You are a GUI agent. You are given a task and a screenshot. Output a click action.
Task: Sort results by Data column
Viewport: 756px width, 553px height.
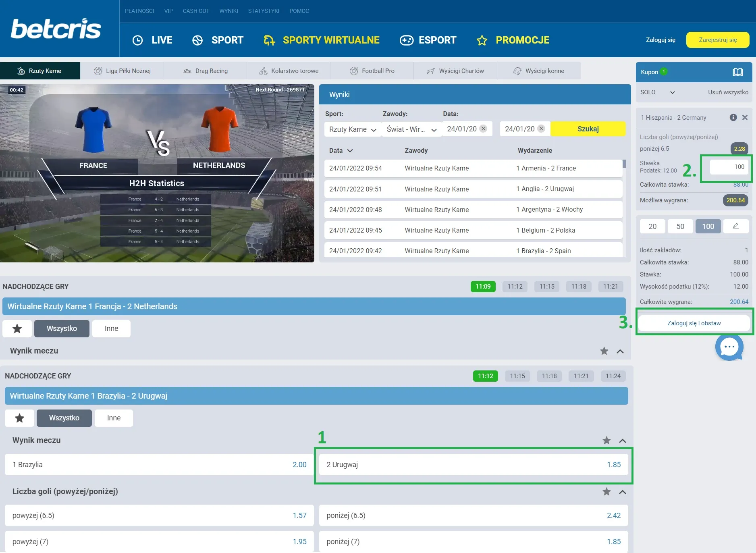coord(341,150)
